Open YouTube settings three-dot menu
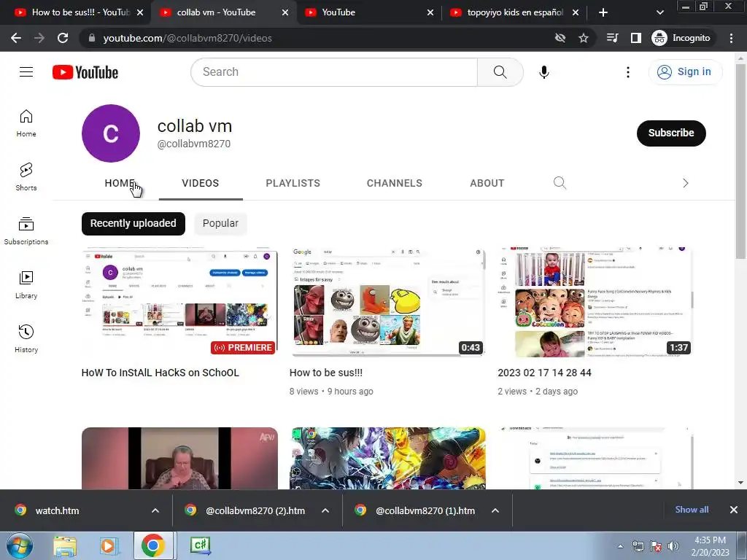This screenshot has width=747, height=560. pos(628,72)
